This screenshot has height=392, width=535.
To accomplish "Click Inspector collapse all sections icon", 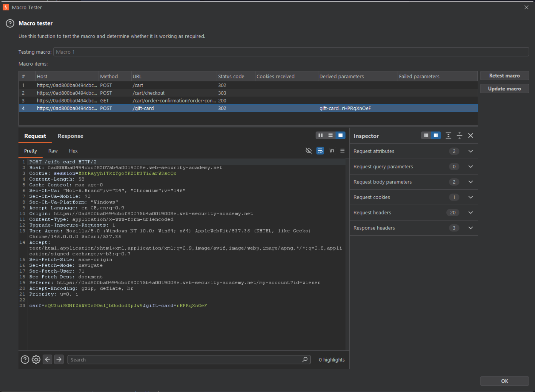I will coord(459,136).
